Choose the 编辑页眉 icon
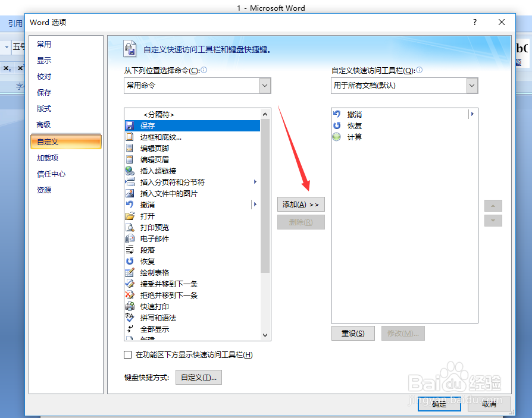This screenshot has height=418, width=532. (x=130, y=159)
